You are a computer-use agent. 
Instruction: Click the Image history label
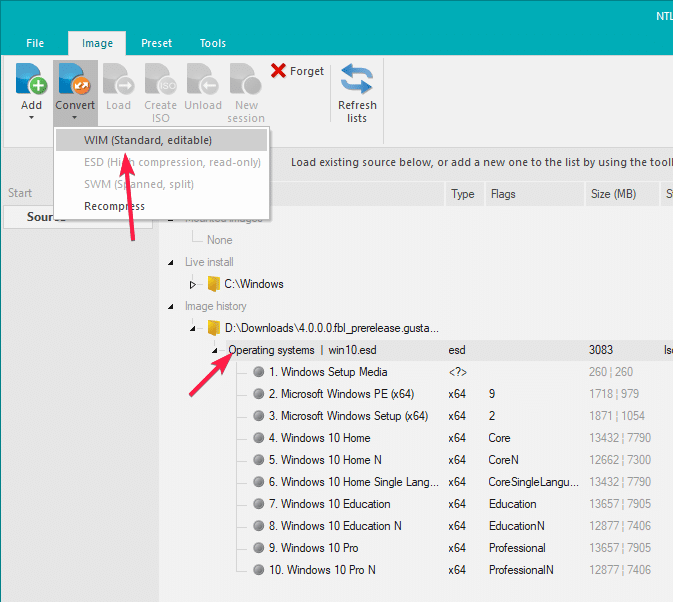215,306
